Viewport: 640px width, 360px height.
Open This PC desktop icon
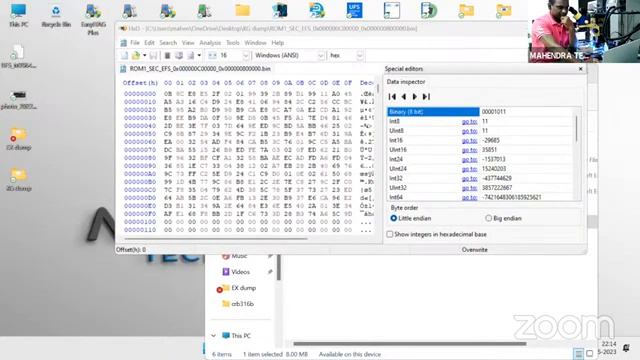(x=19, y=15)
